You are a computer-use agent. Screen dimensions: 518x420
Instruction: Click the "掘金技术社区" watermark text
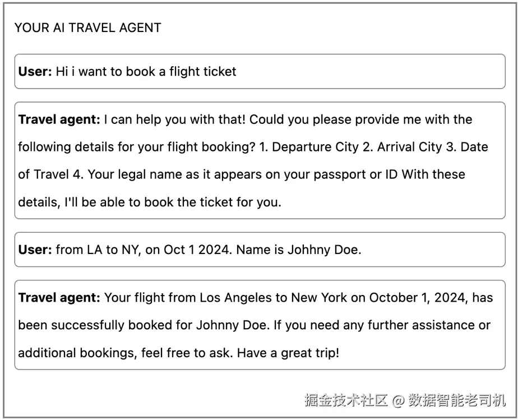pyautogui.click(x=346, y=400)
